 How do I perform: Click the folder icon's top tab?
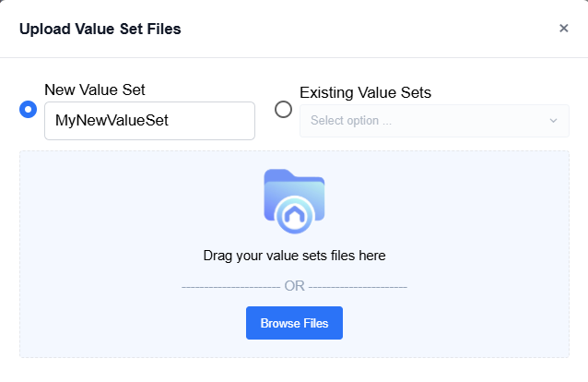tap(279, 174)
